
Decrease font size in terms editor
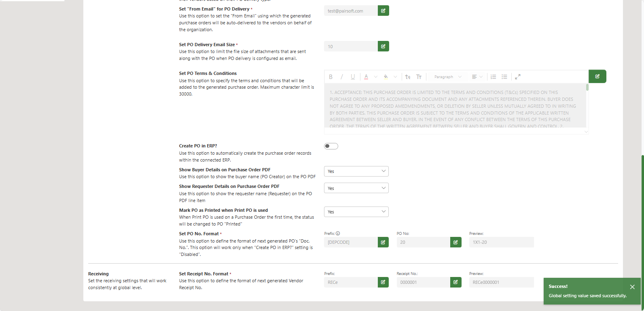pos(408,77)
